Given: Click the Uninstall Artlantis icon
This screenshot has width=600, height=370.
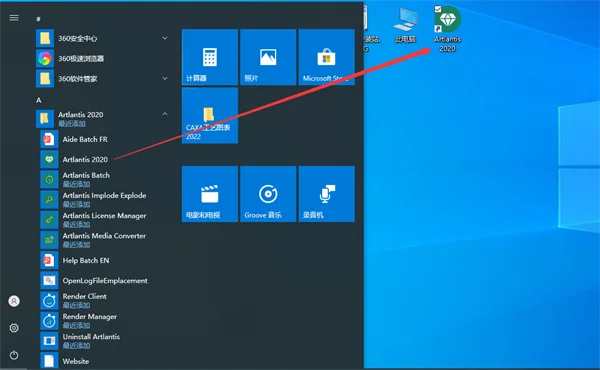Looking at the screenshot, I should [x=49, y=341].
